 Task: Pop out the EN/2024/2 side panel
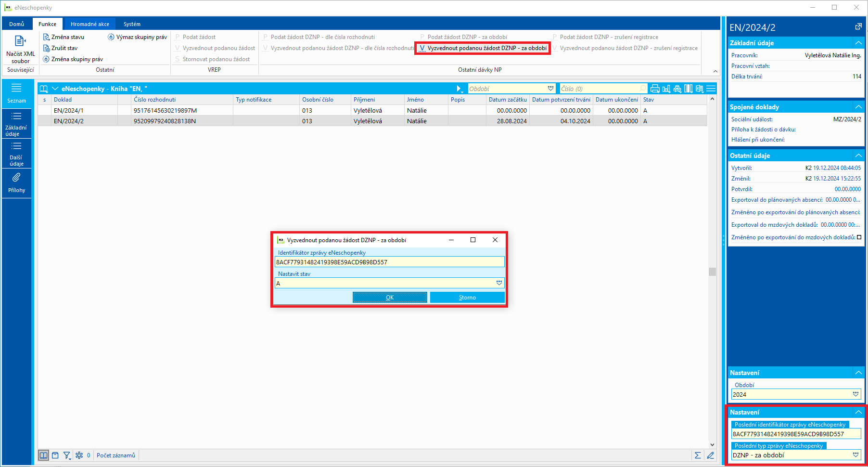[858, 27]
